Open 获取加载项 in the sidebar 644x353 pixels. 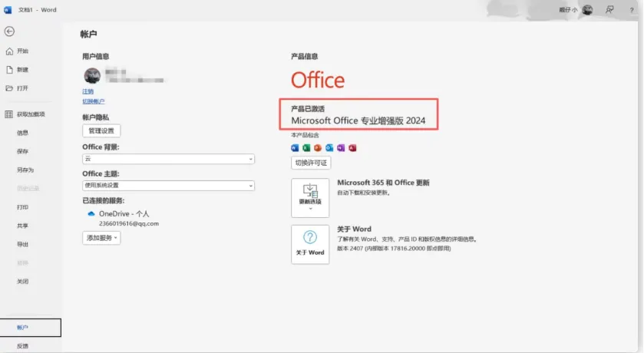(x=31, y=114)
